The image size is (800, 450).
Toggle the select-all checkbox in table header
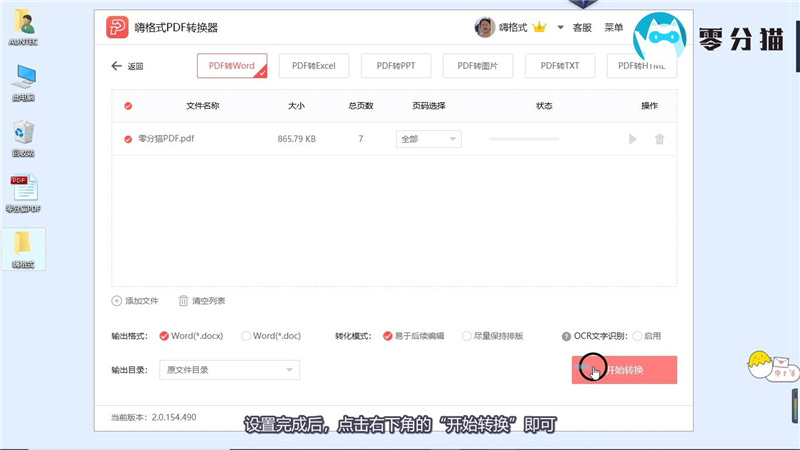(x=128, y=106)
